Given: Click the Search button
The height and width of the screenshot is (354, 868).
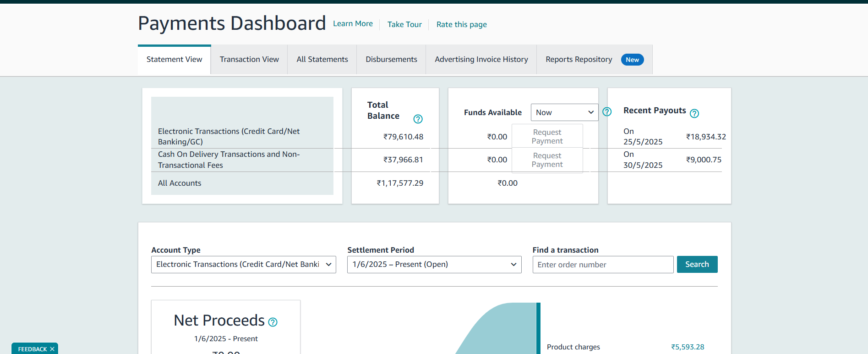Looking at the screenshot, I should tap(697, 265).
